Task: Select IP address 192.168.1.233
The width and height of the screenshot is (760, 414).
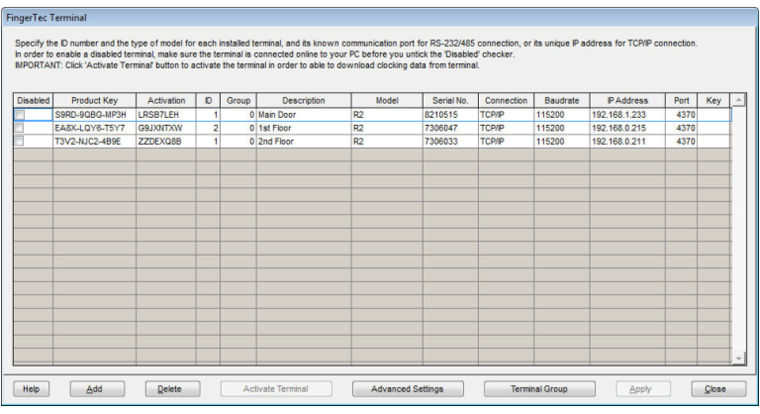Action: tap(628, 115)
